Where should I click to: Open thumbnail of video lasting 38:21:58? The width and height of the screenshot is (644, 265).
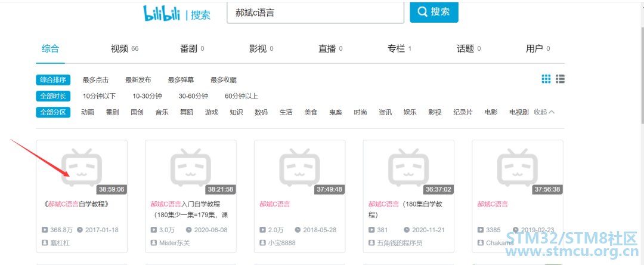[191, 168]
